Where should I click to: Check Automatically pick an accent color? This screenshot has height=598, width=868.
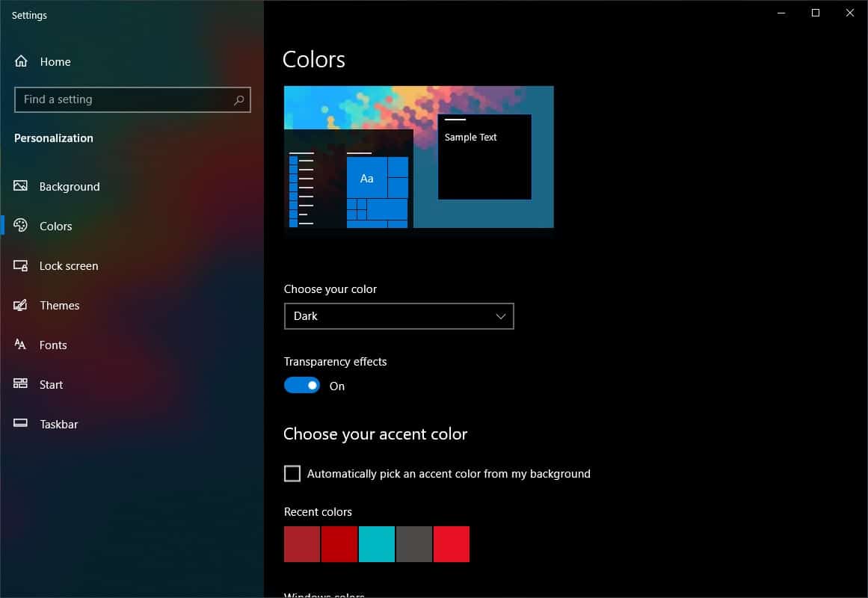pyautogui.click(x=292, y=473)
